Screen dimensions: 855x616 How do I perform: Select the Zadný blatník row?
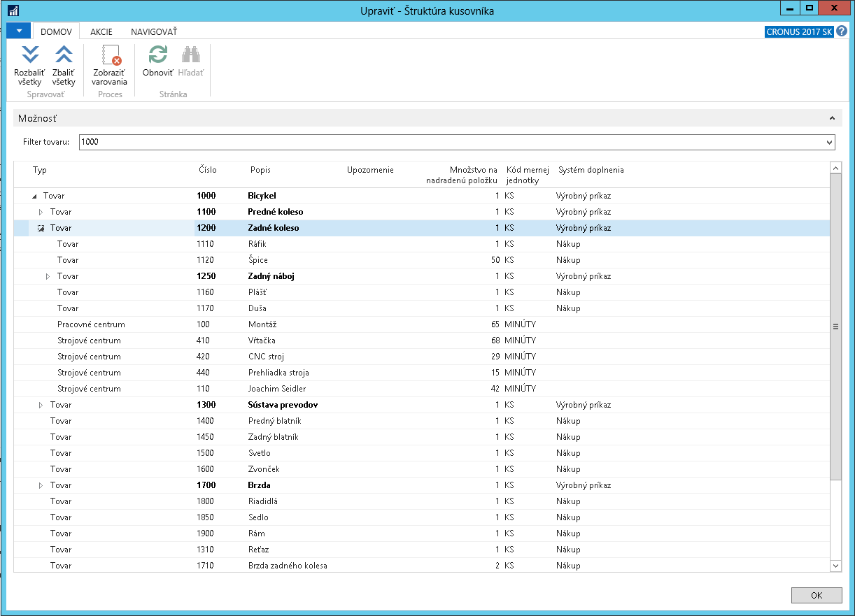pyautogui.click(x=422, y=437)
